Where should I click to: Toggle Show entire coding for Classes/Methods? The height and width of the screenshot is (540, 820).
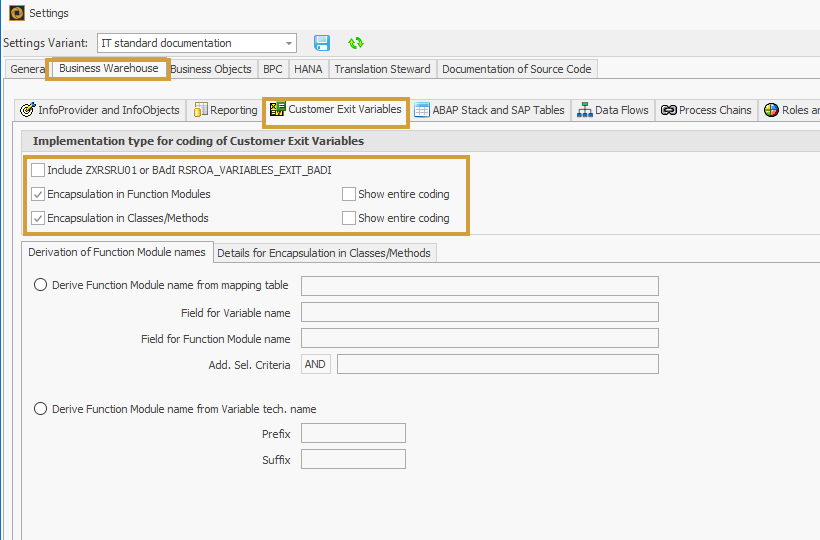[349, 218]
